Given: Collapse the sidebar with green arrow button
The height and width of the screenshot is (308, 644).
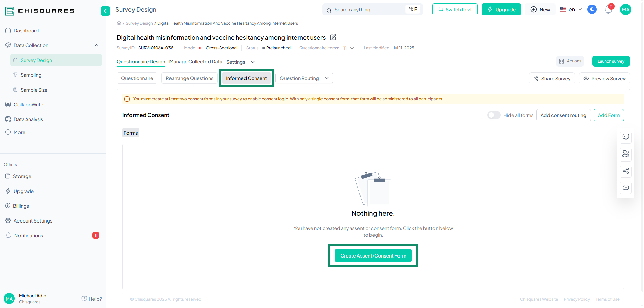Looking at the screenshot, I should point(105,11).
